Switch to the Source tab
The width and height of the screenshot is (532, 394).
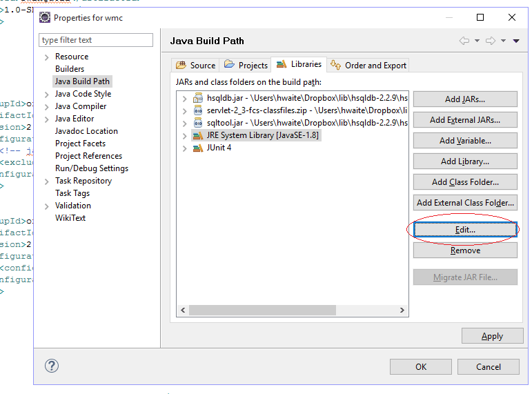coord(196,65)
